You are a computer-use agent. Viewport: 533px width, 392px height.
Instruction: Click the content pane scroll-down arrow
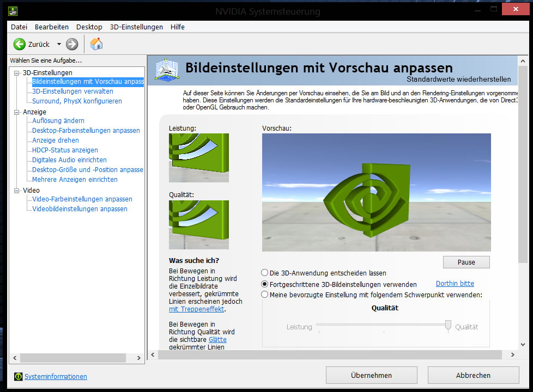pyautogui.click(x=523, y=345)
